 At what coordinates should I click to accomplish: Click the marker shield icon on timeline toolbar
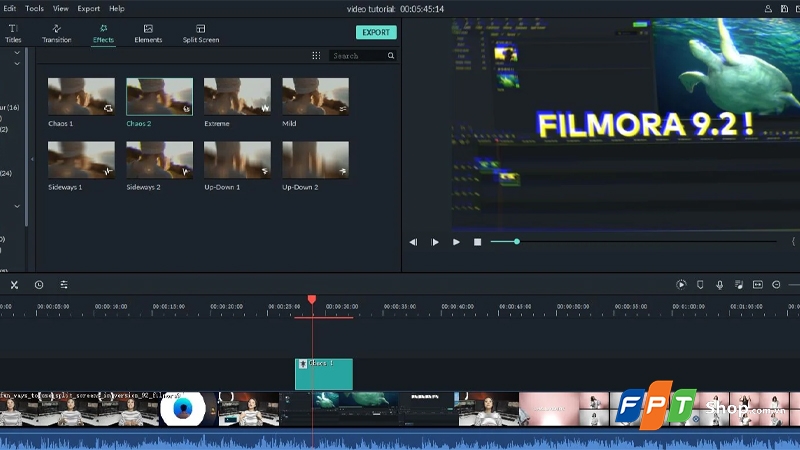pyautogui.click(x=700, y=285)
